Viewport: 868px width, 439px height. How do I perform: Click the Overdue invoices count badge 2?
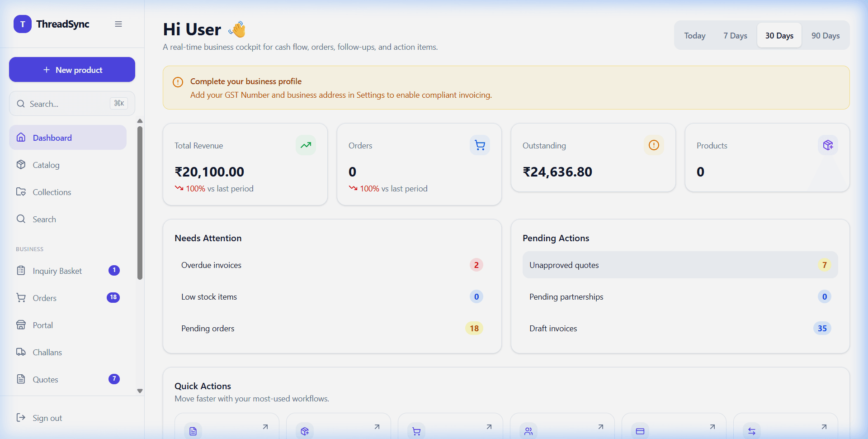click(476, 265)
